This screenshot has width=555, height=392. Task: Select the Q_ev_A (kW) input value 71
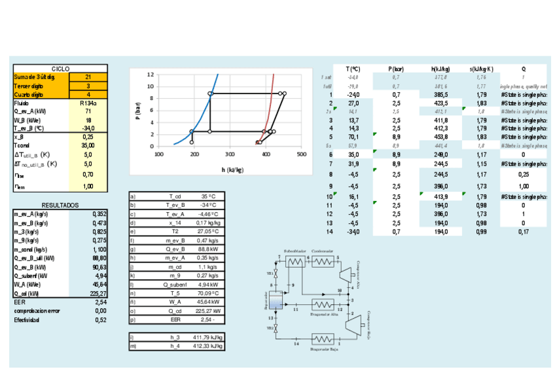coord(88,112)
